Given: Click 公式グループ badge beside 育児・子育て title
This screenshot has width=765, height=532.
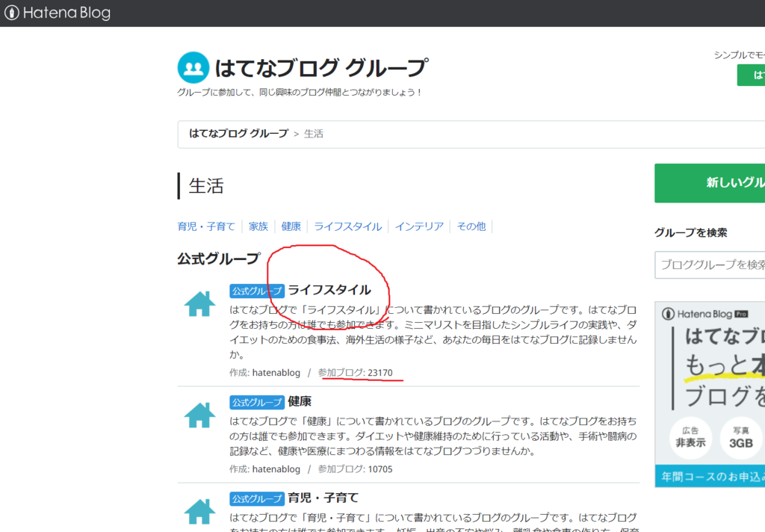Looking at the screenshot, I should 257,499.
